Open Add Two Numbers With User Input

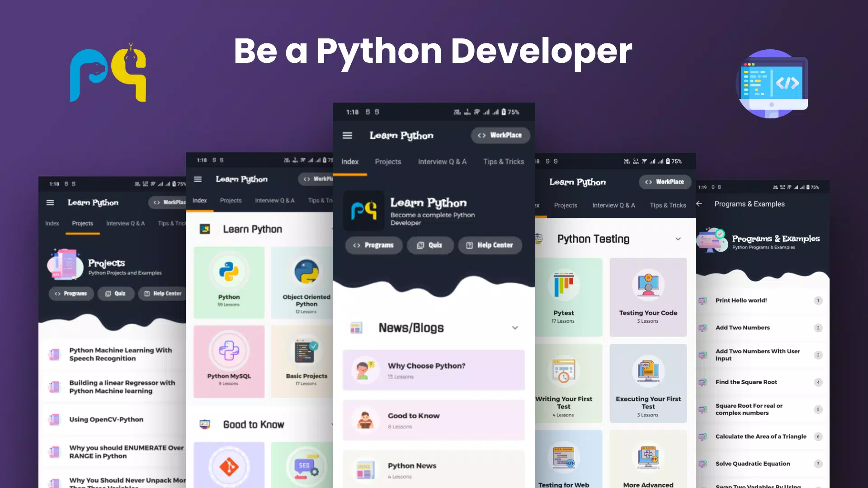[x=762, y=355]
